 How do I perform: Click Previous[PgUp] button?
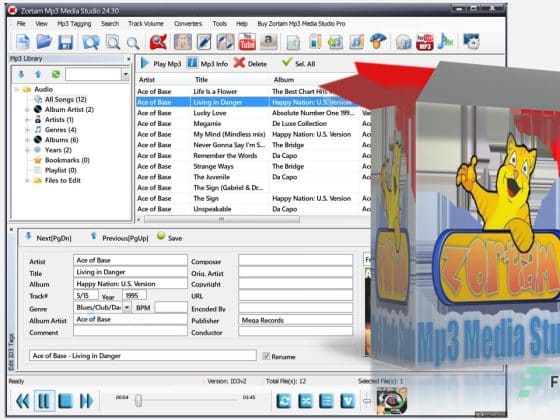pyautogui.click(x=119, y=238)
